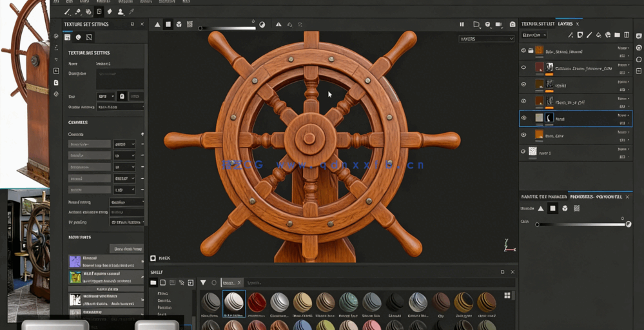The height and width of the screenshot is (330, 644).
Task: Delete layer with the trash icon
Action: [627, 35]
